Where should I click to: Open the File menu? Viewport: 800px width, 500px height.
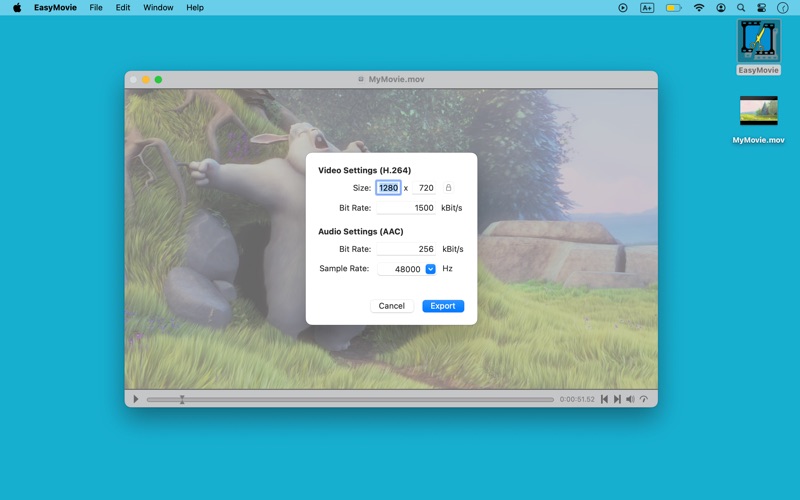(x=96, y=8)
